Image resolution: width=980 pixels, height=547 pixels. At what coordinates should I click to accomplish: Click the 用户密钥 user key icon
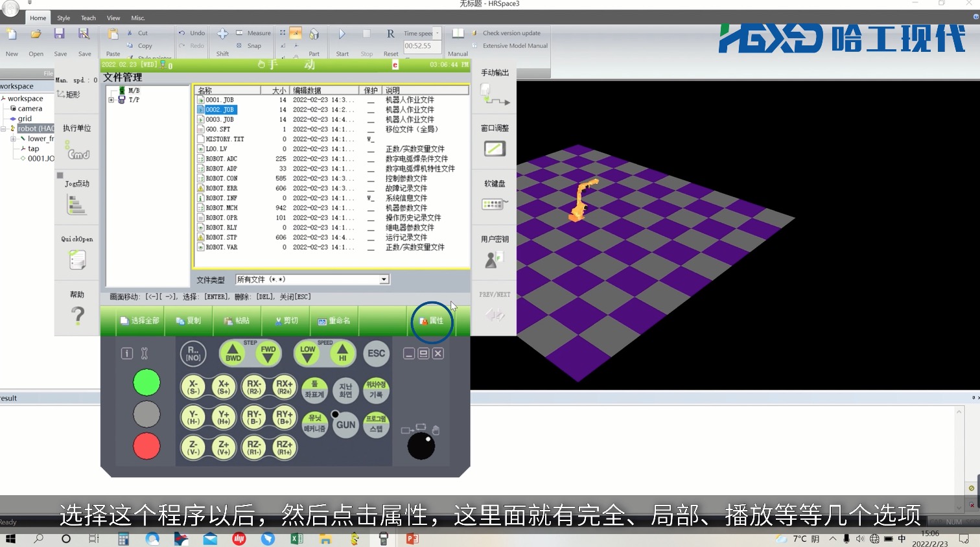(x=494, y=259)
